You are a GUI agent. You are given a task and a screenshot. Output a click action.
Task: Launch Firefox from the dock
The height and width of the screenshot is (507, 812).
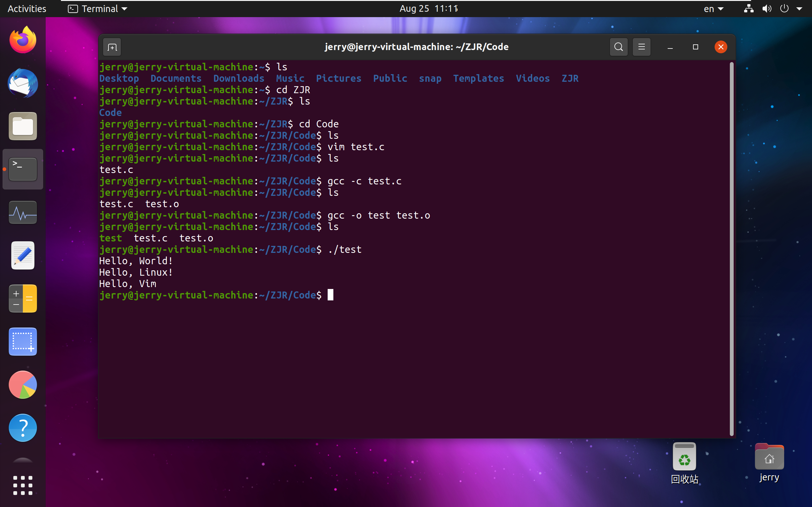(x=23, y=40)
